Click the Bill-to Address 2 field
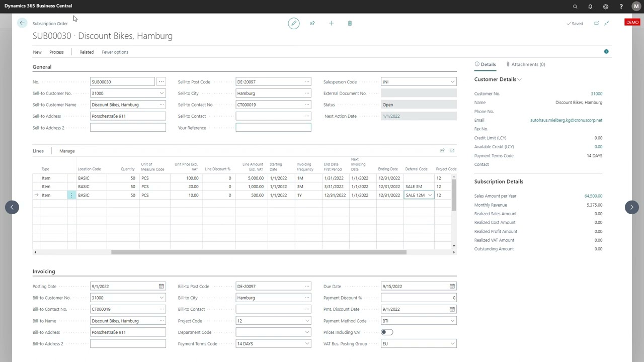The image size is (644, 362). click(x=128, y=344)
